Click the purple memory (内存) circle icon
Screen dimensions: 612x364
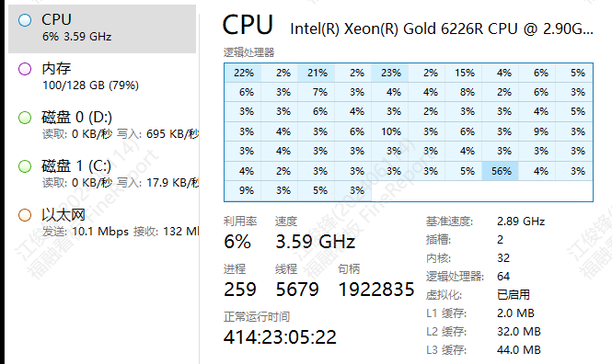[x=25, y=69]
